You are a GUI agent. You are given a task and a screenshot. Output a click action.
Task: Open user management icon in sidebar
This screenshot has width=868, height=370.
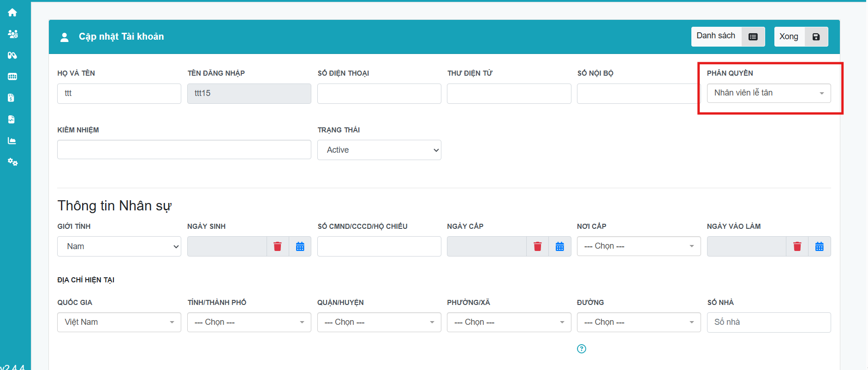(x=12, y=34)
